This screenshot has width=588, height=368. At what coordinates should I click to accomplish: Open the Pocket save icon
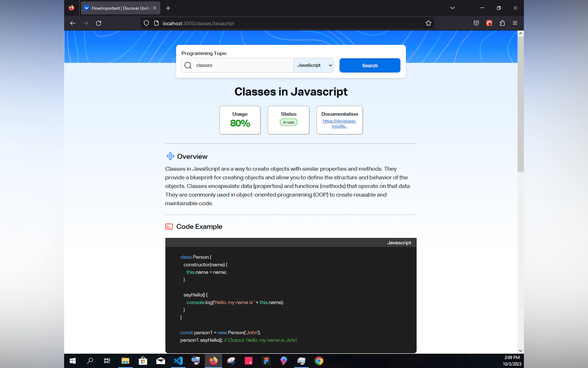point(476,23)
